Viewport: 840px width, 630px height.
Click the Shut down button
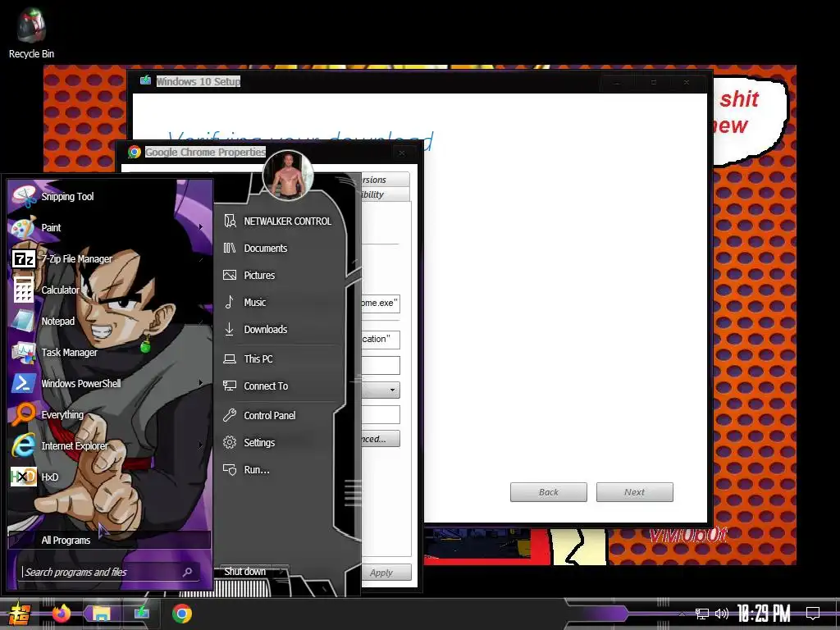(x=245, y=572)
